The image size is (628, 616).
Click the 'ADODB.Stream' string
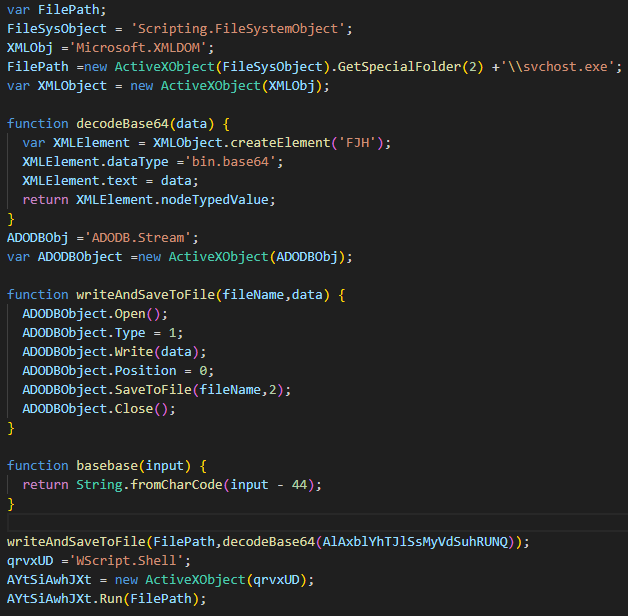(138, 238)
